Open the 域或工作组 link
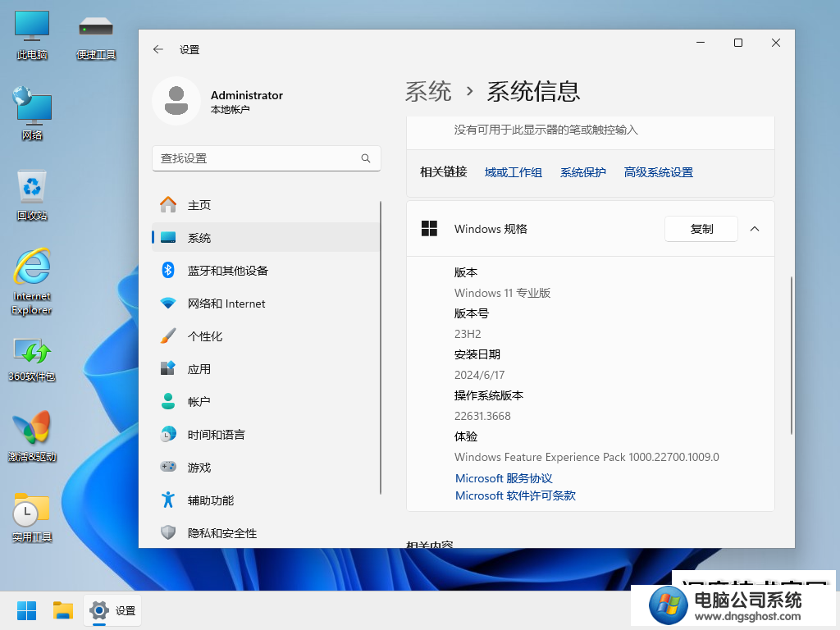The height and width of the screenshot is (630, 840). pos(513,172)
